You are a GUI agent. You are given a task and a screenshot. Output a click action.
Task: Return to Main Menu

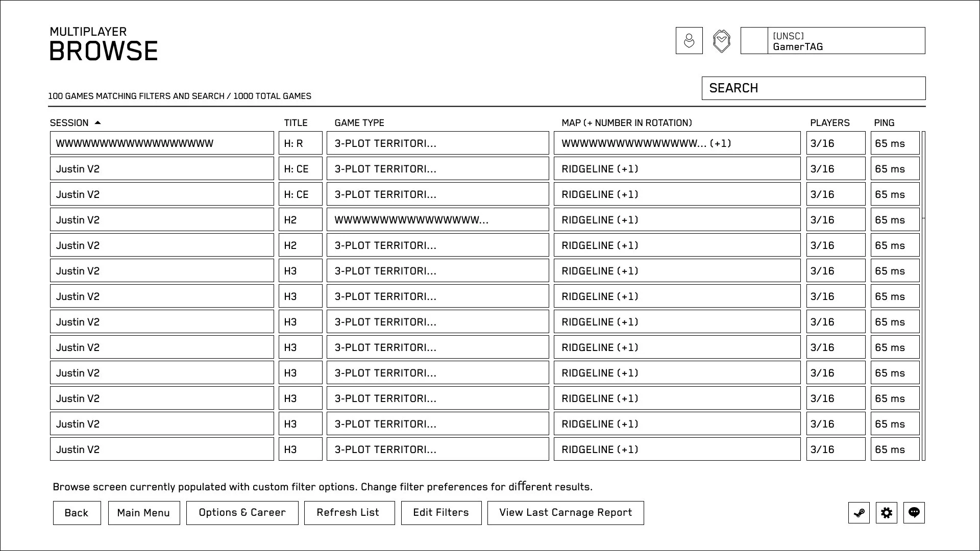143,513
